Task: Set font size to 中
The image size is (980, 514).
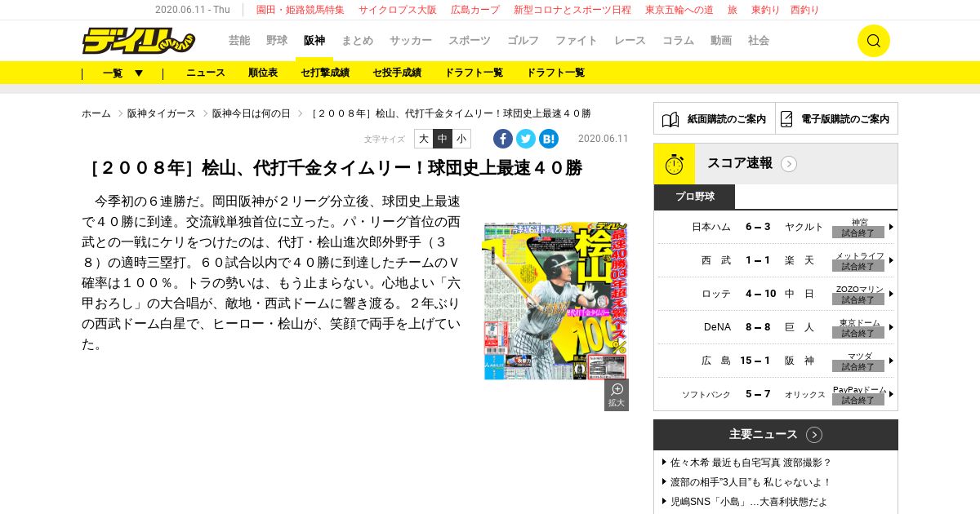Action: coord(443,139)
